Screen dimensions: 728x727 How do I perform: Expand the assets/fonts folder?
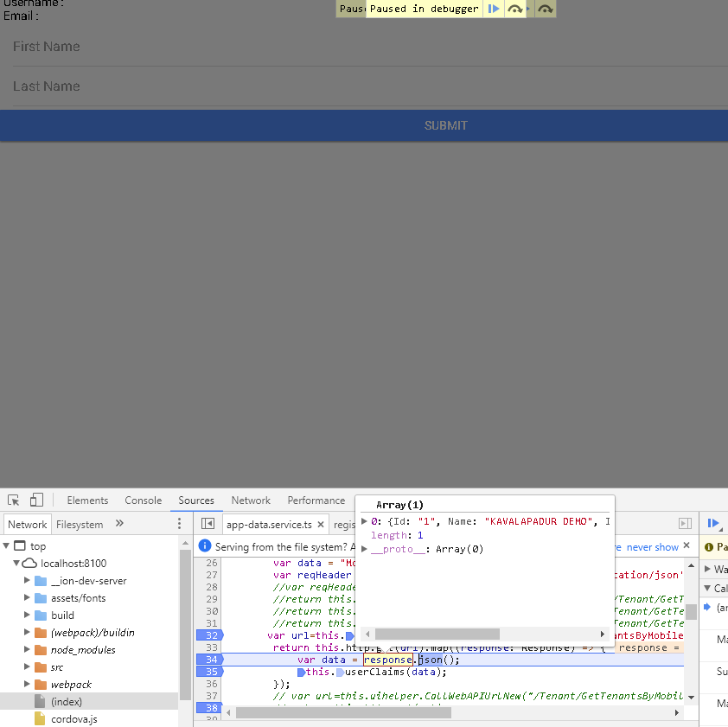pyautogui.click(x=27, y=598)
